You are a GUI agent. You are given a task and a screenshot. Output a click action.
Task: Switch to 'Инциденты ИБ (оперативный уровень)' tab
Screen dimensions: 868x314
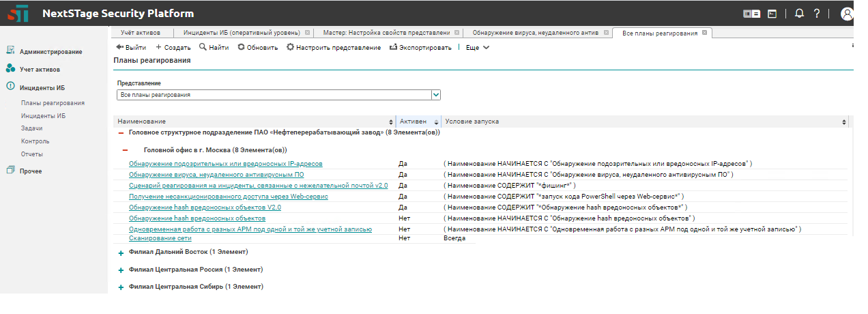point(242,32)
